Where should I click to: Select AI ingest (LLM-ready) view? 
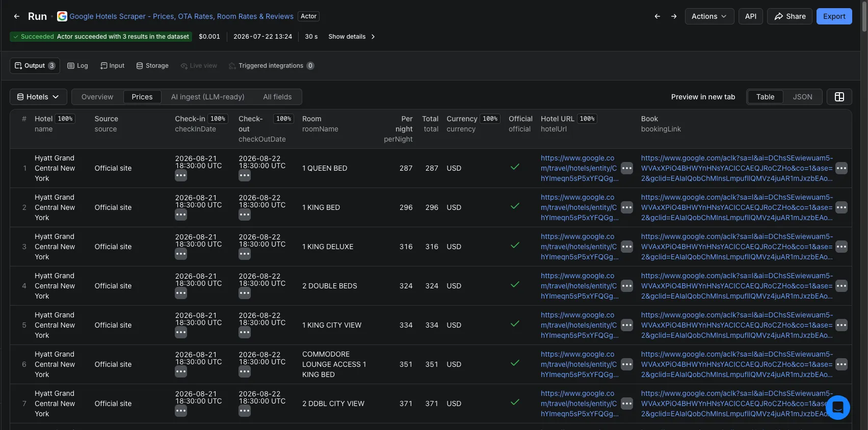pos(208,97)
